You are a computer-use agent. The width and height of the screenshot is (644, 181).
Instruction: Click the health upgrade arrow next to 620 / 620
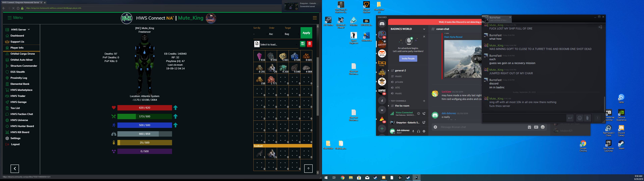[175, 108]
